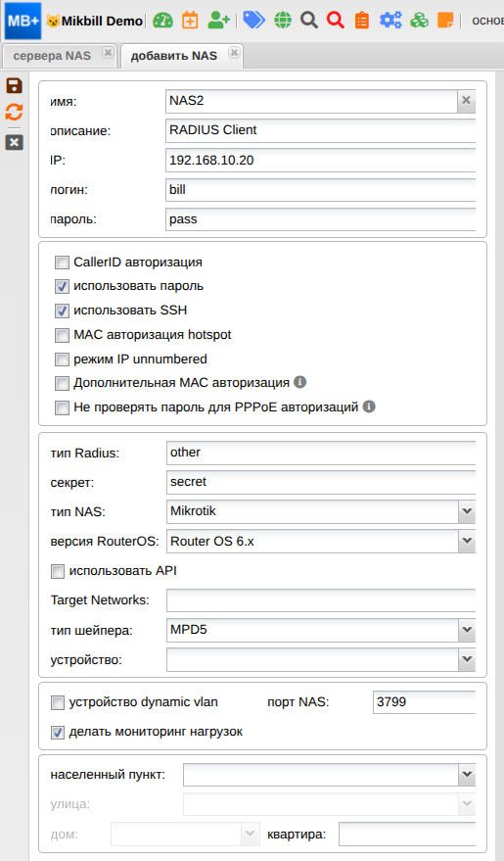The image size is (504, 861).
Task: Click the black magnifier search icon
Action: (309, 21)
